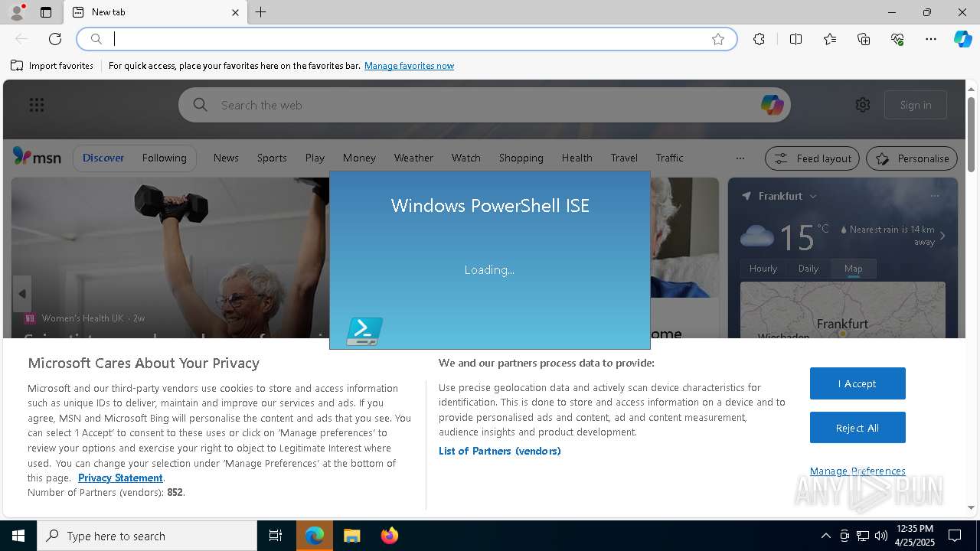Open a new tab with plus button
The image size is (980, 551).
pyautogui.click(x=261, y=12)
